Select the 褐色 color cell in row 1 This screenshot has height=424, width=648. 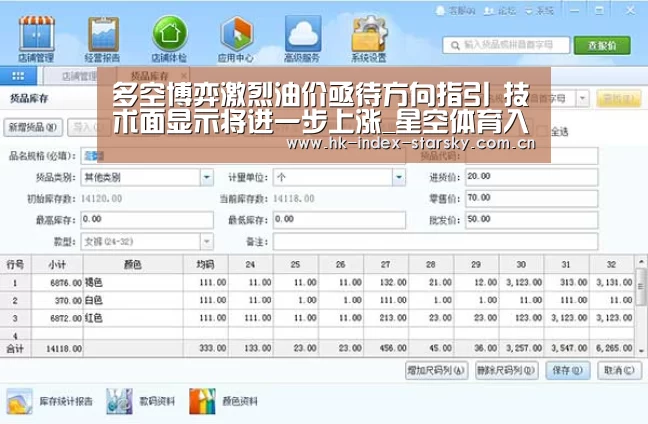(x=133, y=283)
